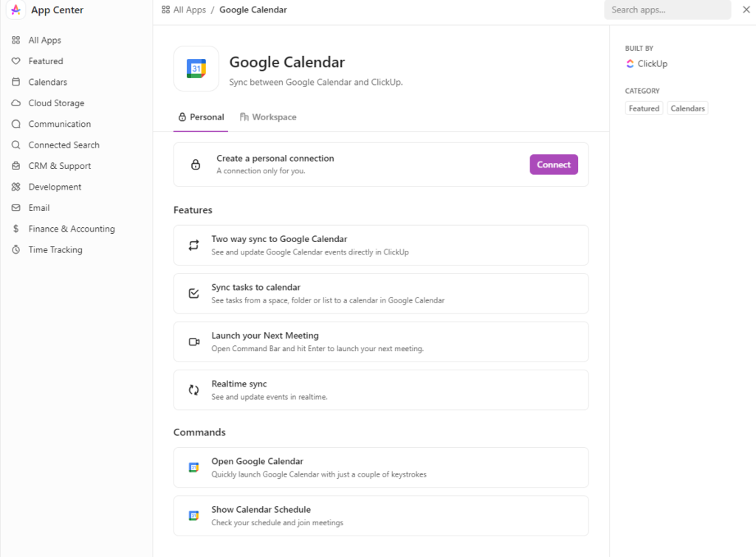This screenshot has height=557, width=756.
Task: Click the Cloud Storage cloud icon
Action: (x=16, y=103)
